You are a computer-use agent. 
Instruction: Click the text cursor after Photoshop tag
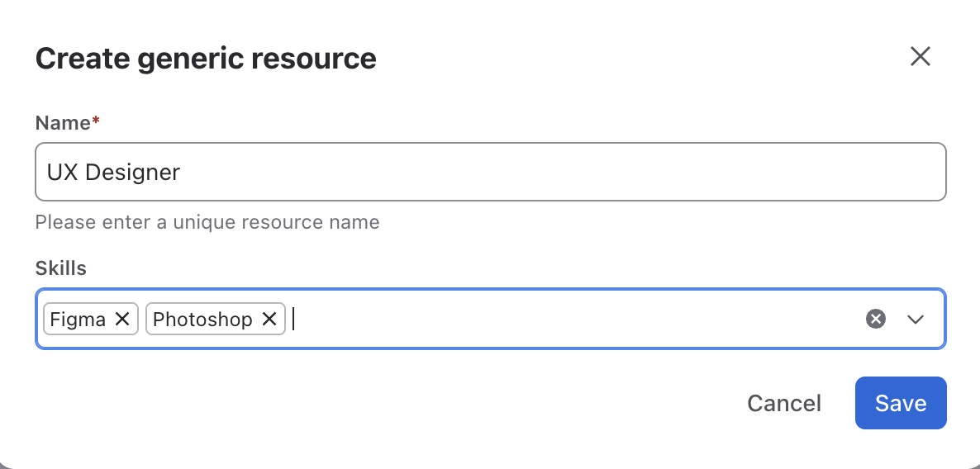(293, 319)
